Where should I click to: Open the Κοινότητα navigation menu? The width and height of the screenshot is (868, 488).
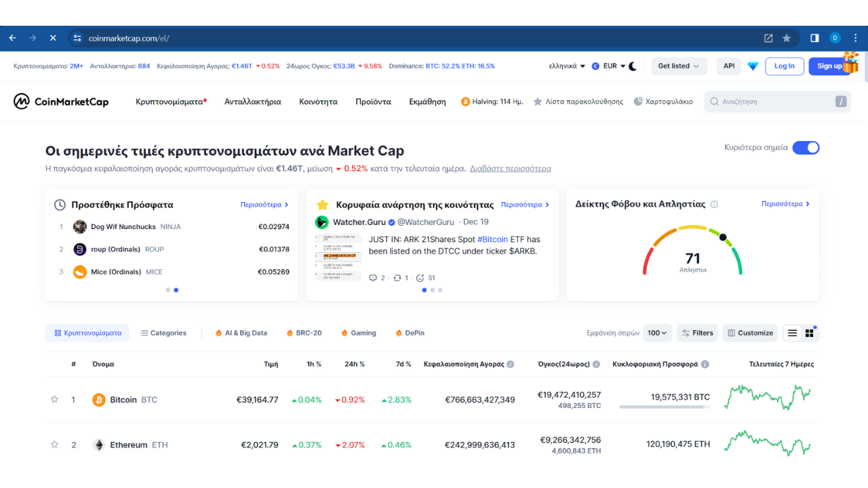click(318, 102)
